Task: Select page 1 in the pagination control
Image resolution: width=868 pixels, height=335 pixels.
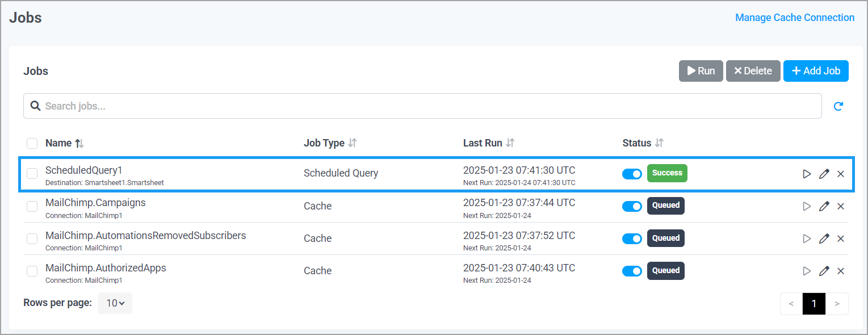Action: [x=814, y=303]
